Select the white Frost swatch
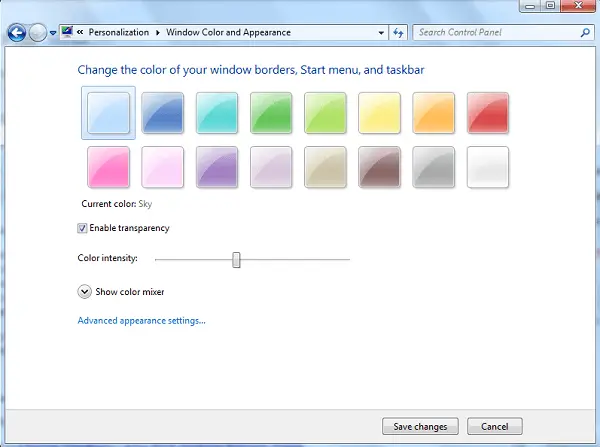 (488, 167)
